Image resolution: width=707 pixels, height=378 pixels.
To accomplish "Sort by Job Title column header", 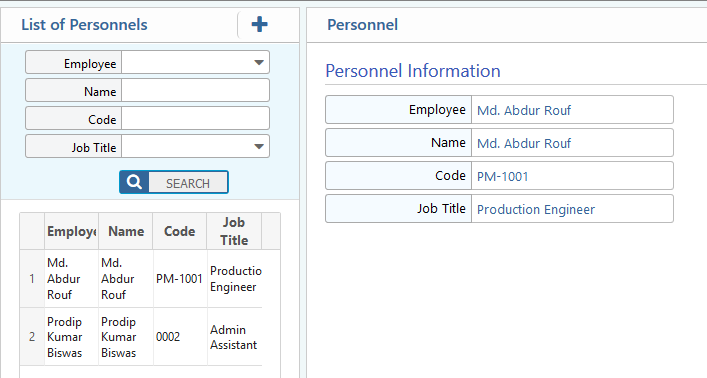I will tap(234, 231).
